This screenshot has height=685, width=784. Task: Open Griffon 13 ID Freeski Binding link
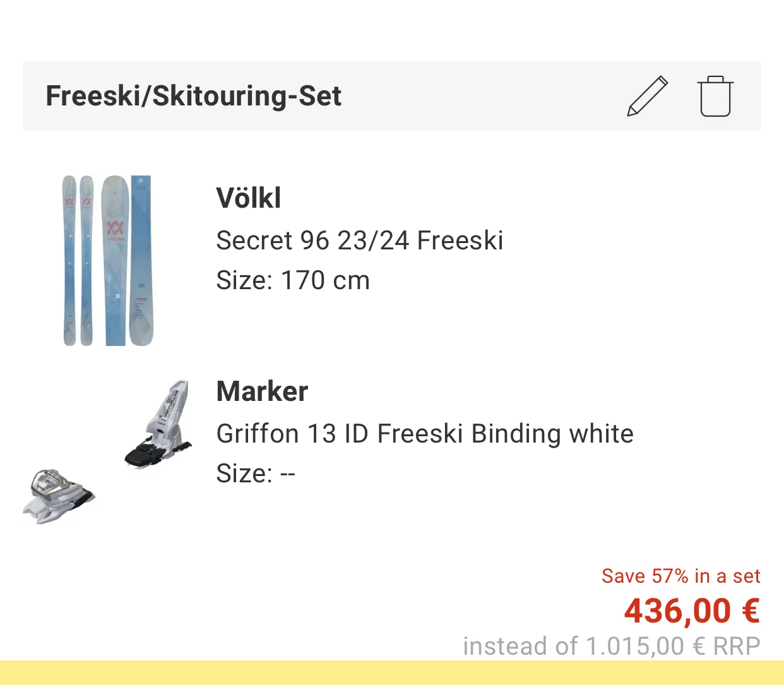tap(424, 434)
